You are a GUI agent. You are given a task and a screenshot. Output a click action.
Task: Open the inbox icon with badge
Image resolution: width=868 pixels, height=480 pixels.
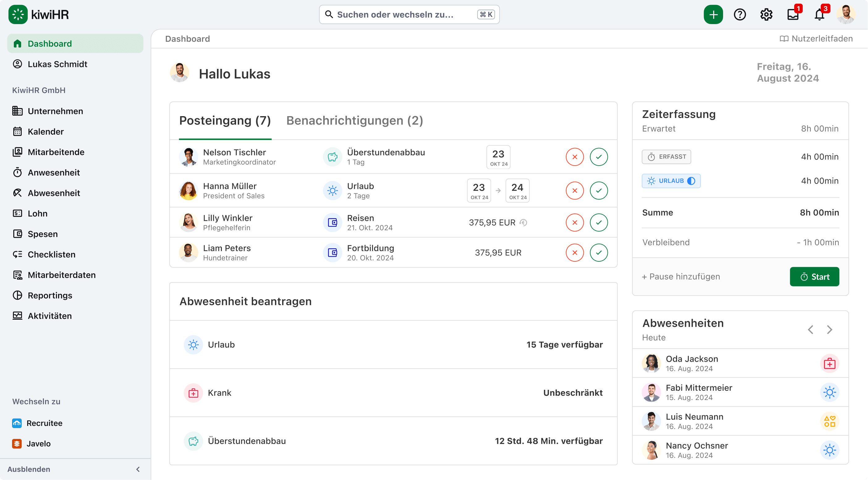point(793,15)
